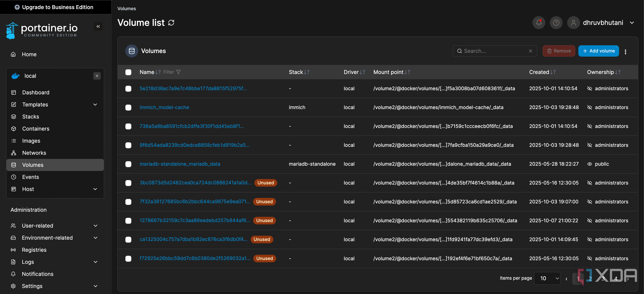Open the dhruvbhutani user menu dropdown
The image size is (644, 294).
(x=632, y=23)
